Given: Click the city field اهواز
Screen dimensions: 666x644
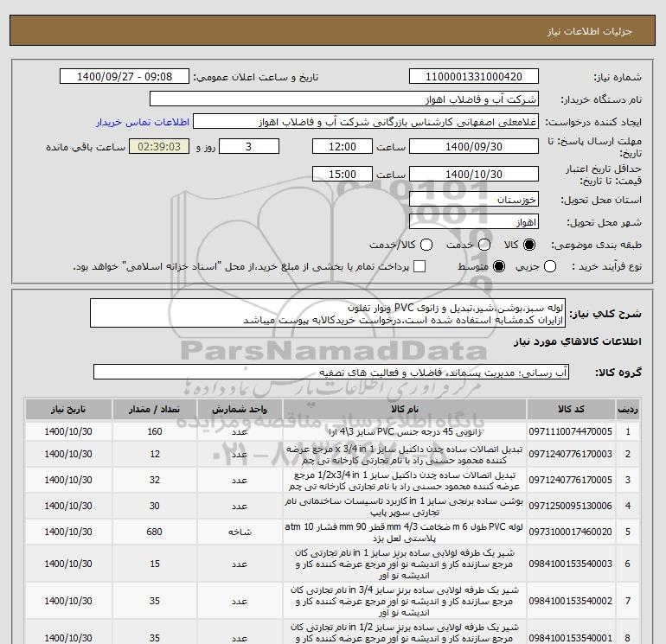Looking at the screenshot, I should [474, 221].
